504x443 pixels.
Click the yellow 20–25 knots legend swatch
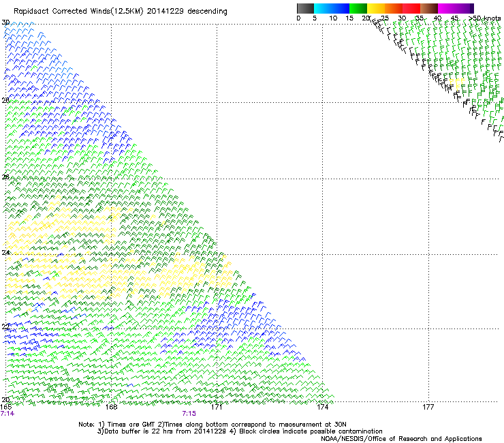[x=376, y=8]
